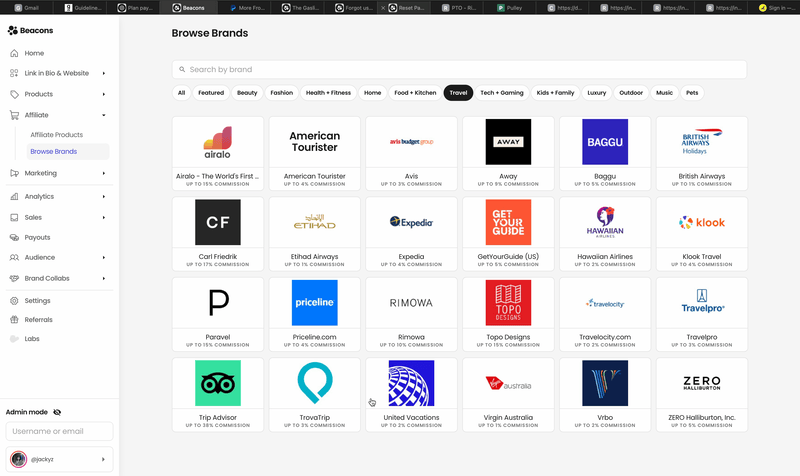Open Home from the sidebar
The height and width of the screenshot is (476, 800).
click(34, 53)
